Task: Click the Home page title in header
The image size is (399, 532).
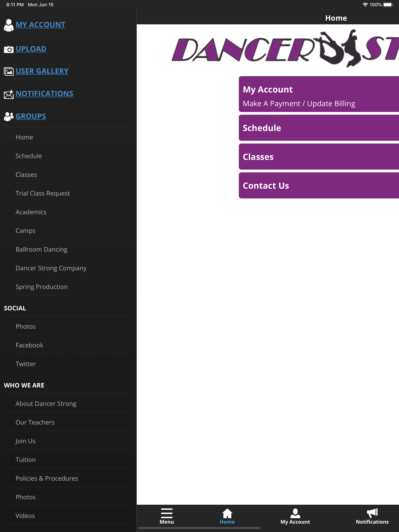Action: click(336, 18)
